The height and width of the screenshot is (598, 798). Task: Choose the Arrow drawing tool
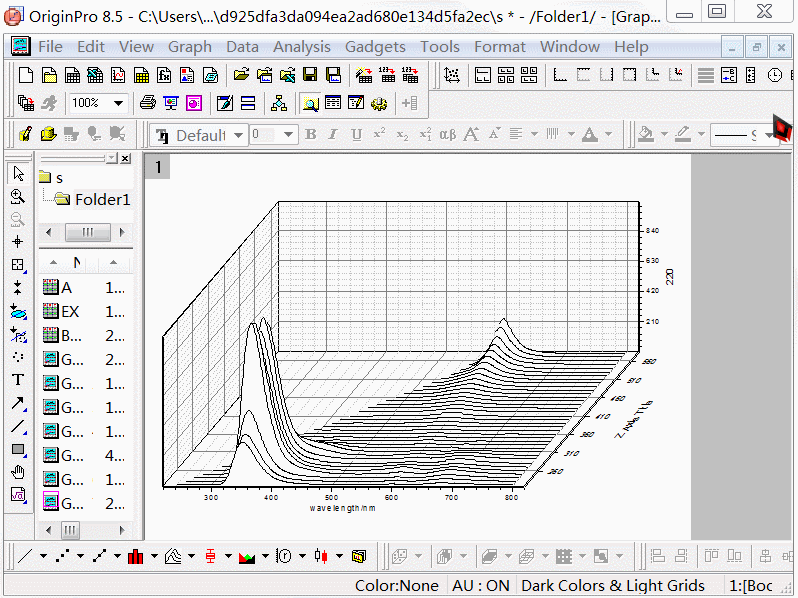tap(17, 403)
